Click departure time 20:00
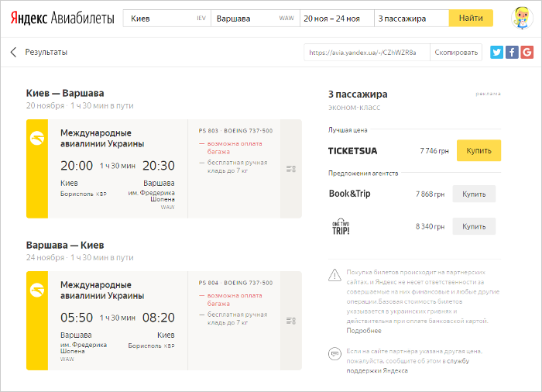Viewport: 542px width, 392px height. coord(77,166)
